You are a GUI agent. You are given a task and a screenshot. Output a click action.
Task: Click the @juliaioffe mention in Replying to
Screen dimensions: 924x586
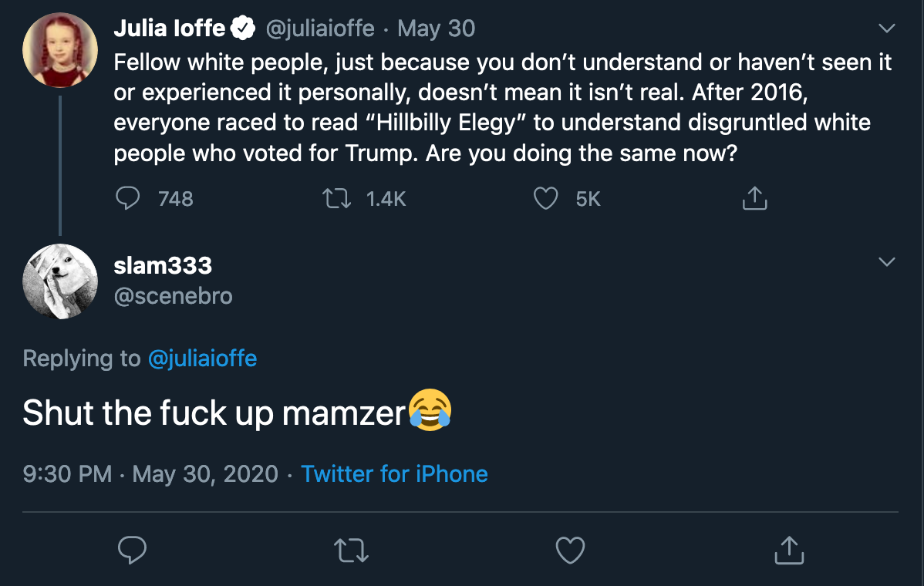201,359
